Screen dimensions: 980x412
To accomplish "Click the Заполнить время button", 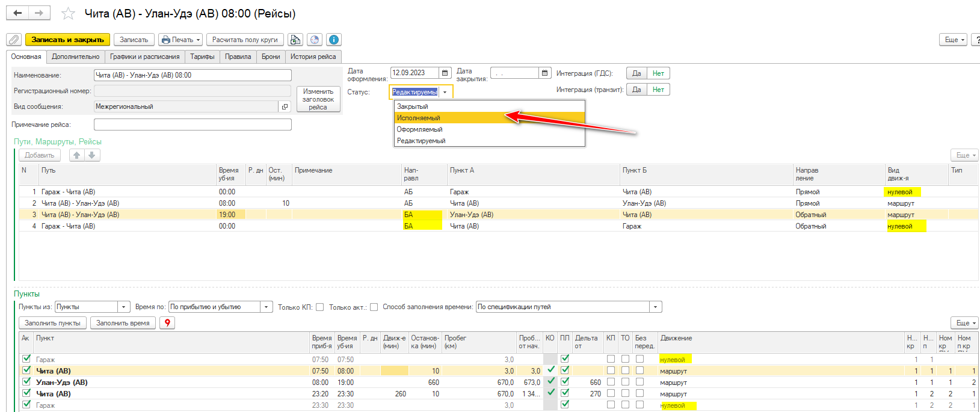I will coord(123,323).
